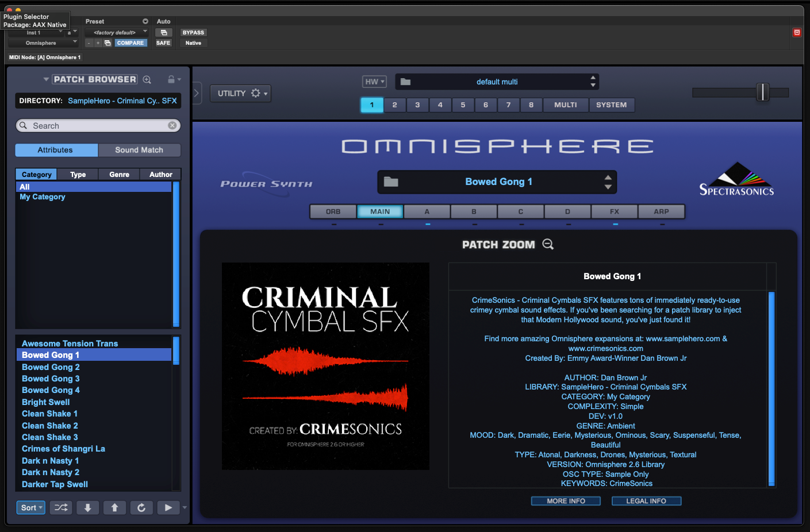Step to previous patch with up arrow

tap(114, 507)
